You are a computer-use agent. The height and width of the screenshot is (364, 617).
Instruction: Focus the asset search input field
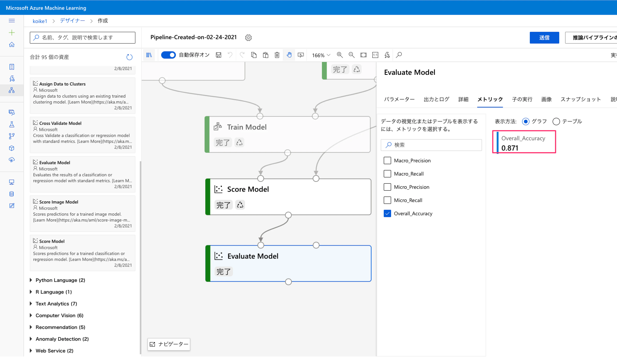point(82,38)
